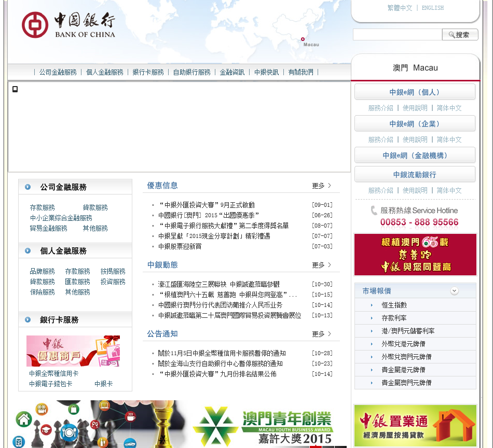This screenshot has height=448, width=493.
Task: Open the 中銀快訊 navigation menu
Action: 266,72
